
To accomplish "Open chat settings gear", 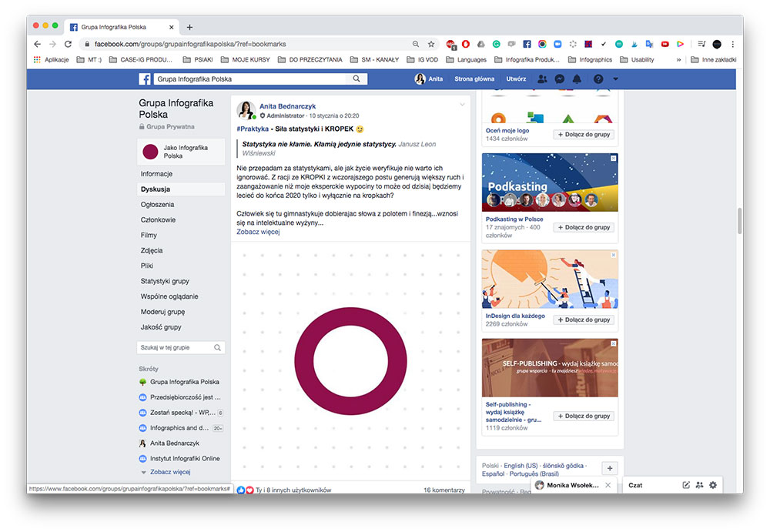I will [x=713, y=485].
